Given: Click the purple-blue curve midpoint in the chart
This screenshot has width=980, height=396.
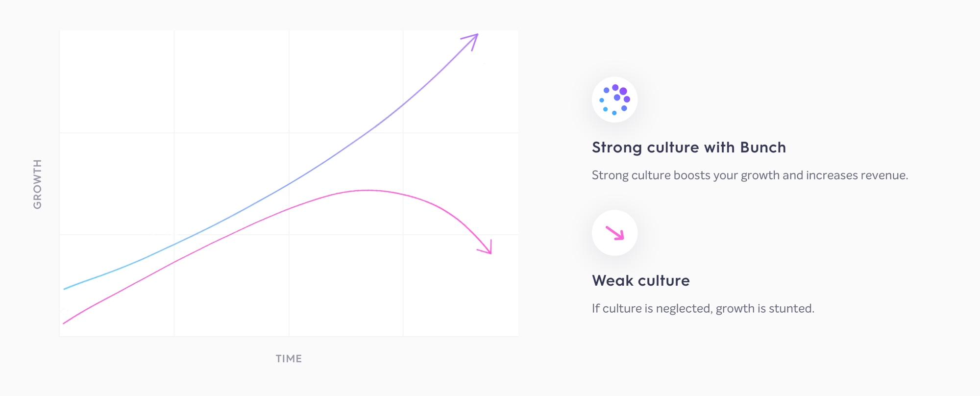Looking at the screenshot, I should pos(289,184).
